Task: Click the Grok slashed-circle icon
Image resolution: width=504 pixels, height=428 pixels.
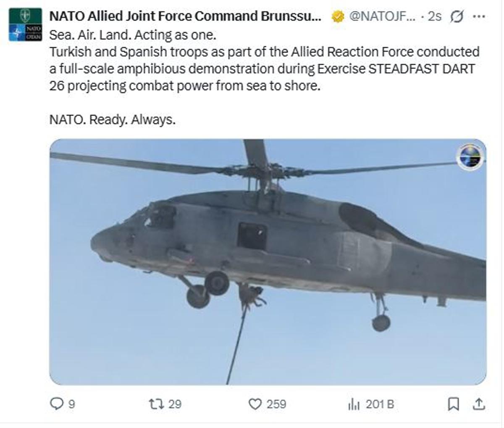Action: coord(456,17)
